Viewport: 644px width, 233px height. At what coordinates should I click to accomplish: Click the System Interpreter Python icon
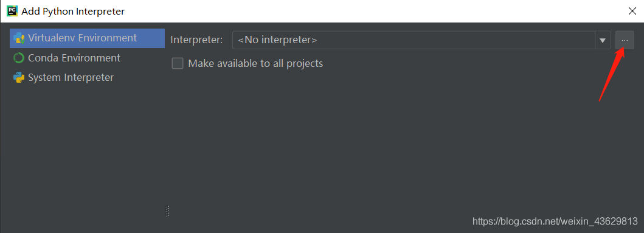tap(19, 77)
